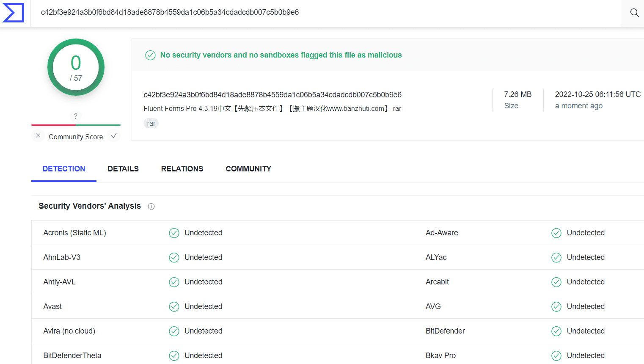Click the community score question mark icon

pyautogui.click(x=76, y=116)
